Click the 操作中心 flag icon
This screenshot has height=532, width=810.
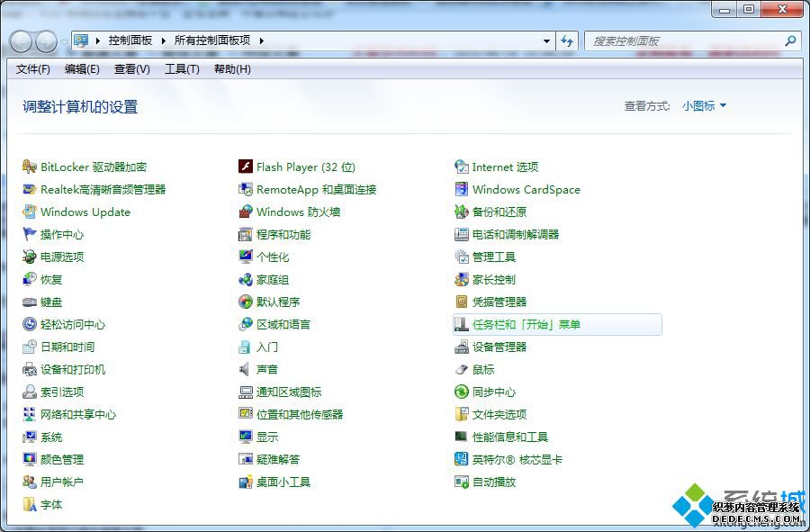[x=30, y=234]
